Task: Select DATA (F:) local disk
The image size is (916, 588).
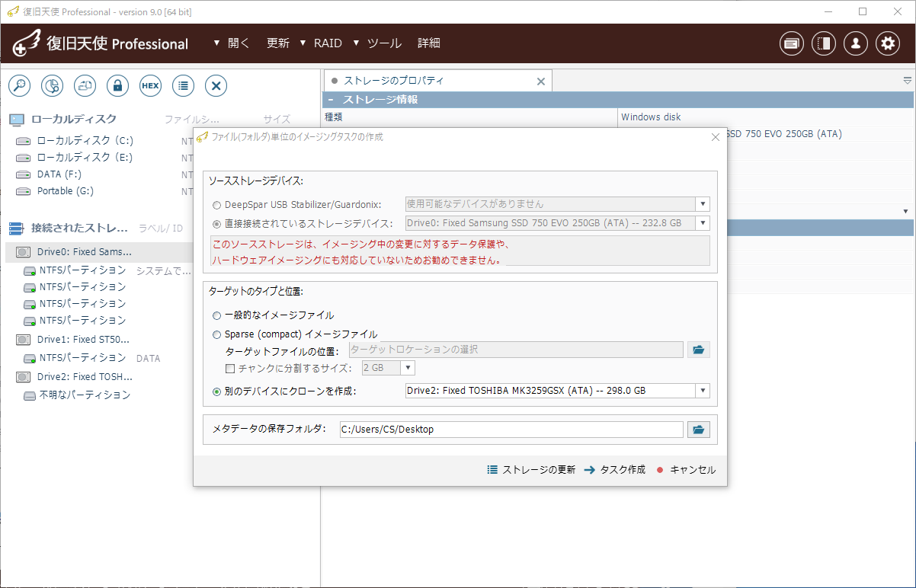Action: click(59, 174)
